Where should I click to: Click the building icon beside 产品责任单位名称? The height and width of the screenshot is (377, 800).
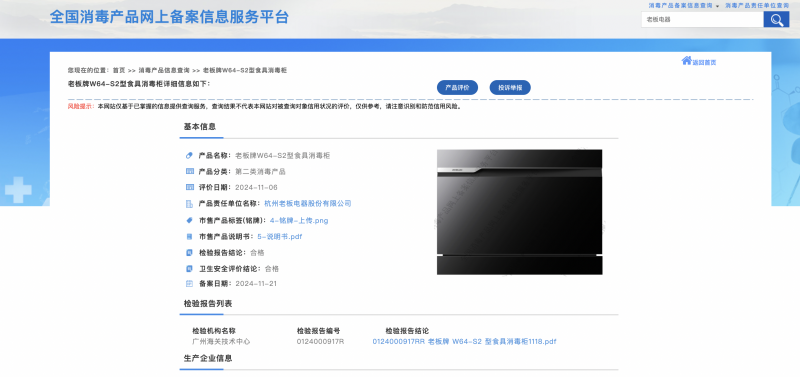pyautogui.click(x=189, y=204)
